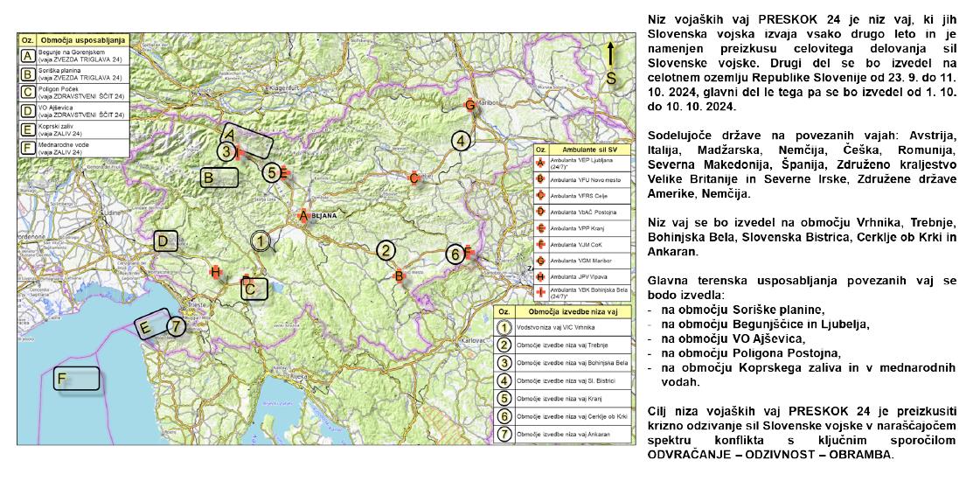Screen dimensions: 980x488
Task: Click red ambulance cross H on the map
Action: point(216,272)
